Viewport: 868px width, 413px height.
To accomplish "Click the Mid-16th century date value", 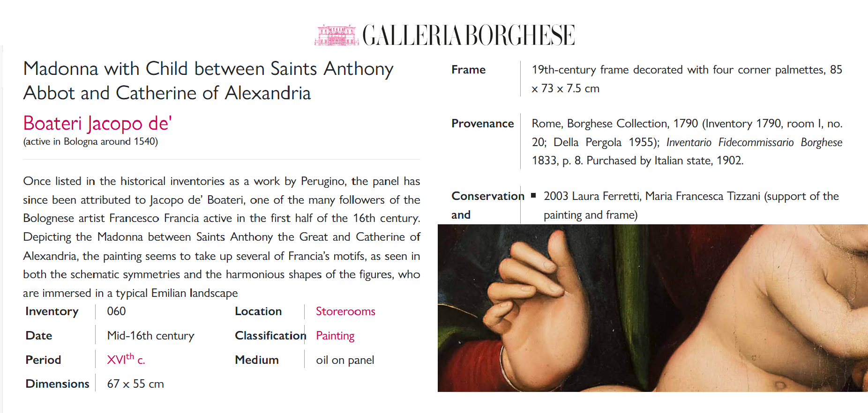I will (x=150, y=336).
